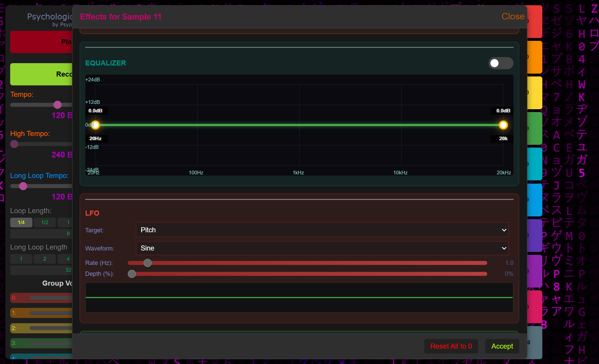Close the effects dialog

[x=513, y=16]
